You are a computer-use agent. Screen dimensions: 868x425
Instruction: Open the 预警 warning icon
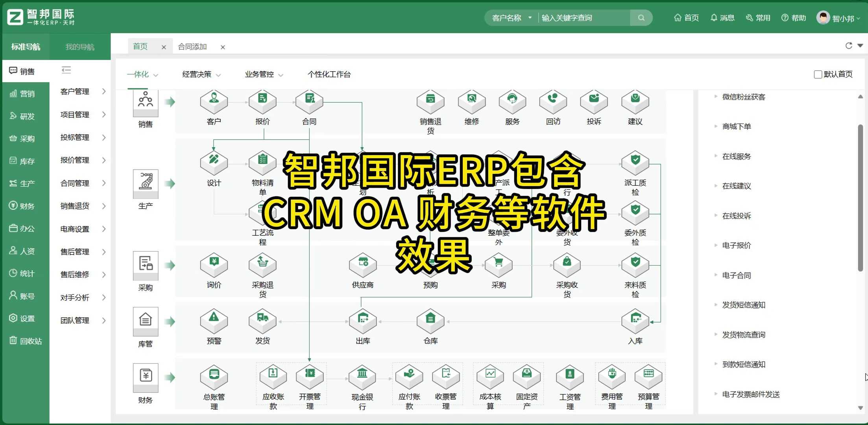[x=214, y=321]
